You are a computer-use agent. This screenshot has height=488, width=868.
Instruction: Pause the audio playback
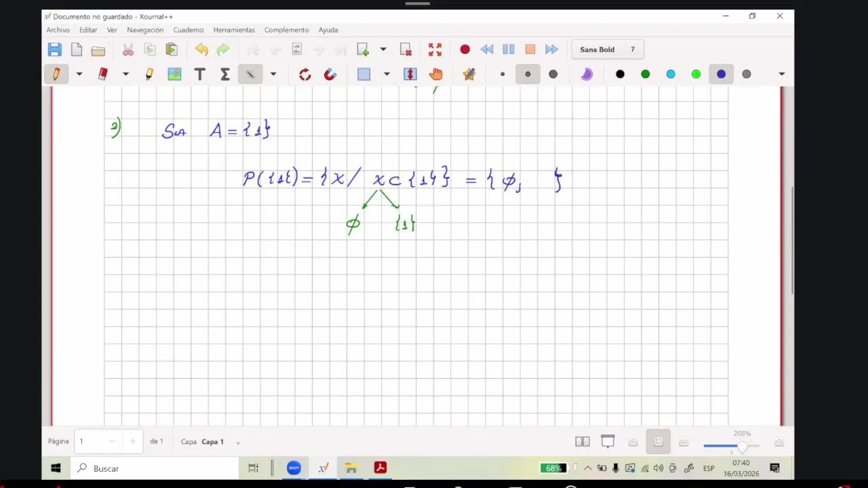pyautogui.click(x=509, y=49)
